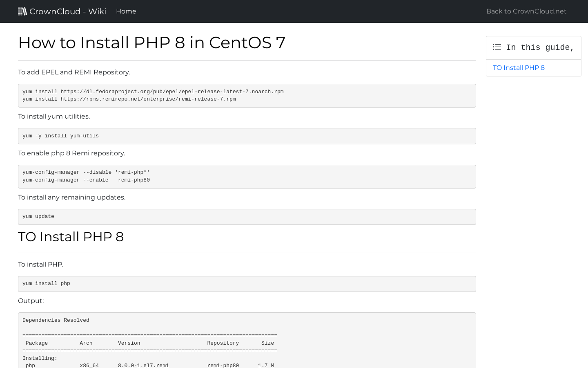
Task: Click the 'yum update' code block
Action: (247, 216)
